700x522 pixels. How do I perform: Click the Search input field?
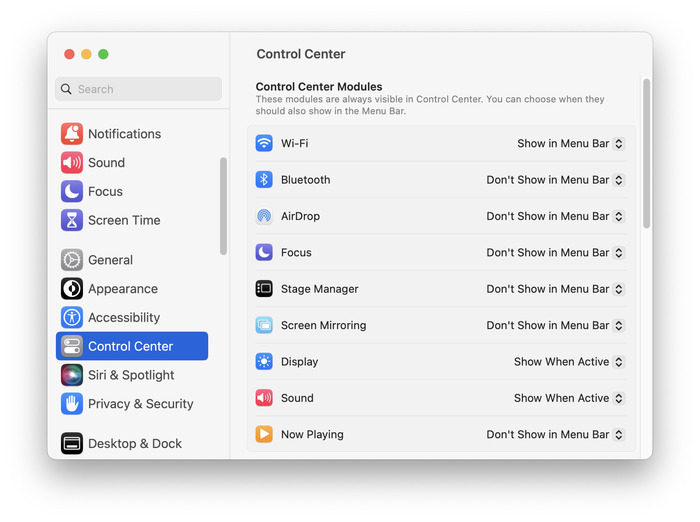coord(138,89)
